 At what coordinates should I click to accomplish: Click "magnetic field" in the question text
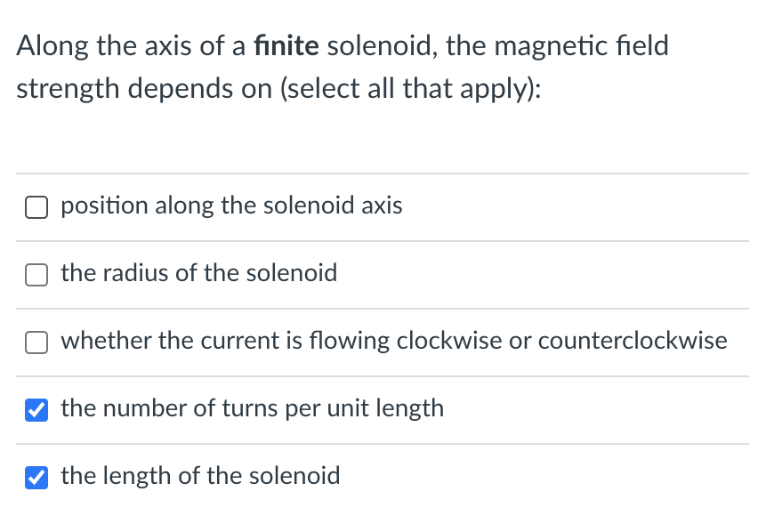tap(581, 47)
